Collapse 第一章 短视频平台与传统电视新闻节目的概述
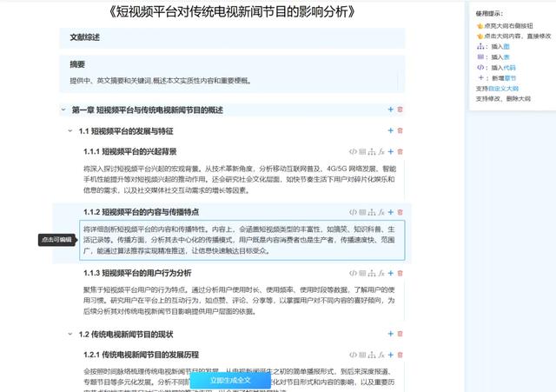The width and height of the screenshot is (556, 392). (x=63, y=110)
